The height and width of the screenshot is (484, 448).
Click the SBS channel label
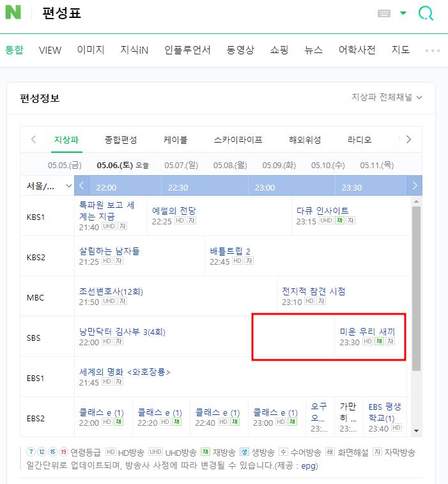tap(33, 338)
